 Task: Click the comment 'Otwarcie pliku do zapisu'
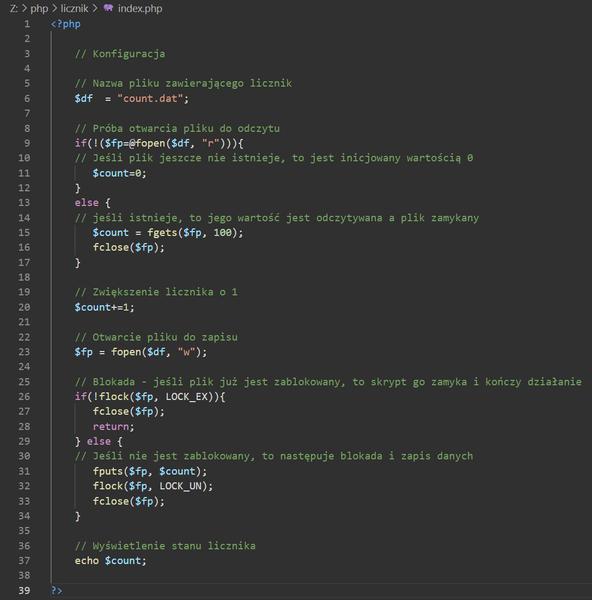pos(156,337)
